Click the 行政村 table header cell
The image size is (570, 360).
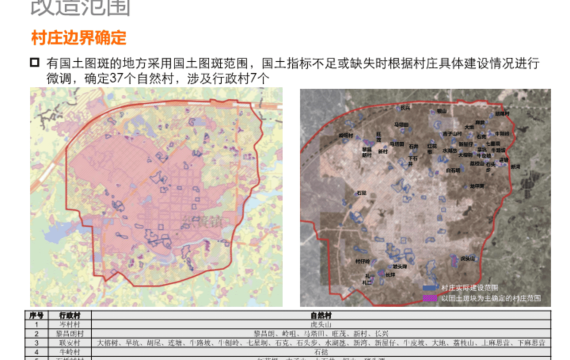pyautogui.click(x=70, y=315)
